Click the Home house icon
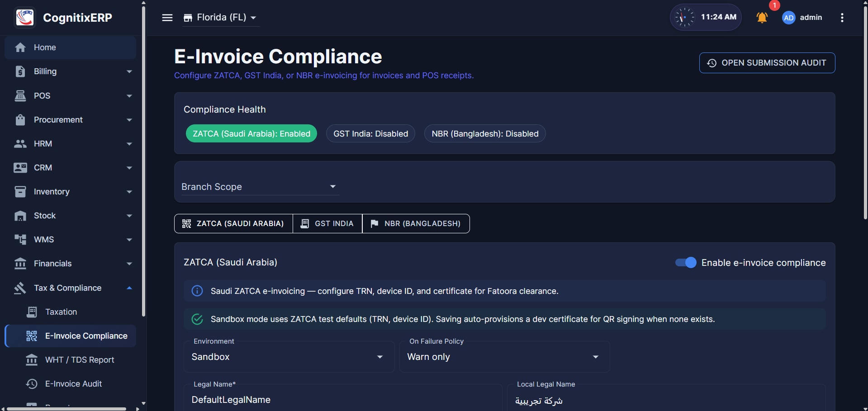Screen dimensions: 868x411 pyautogui.click(x=20, y=47)
